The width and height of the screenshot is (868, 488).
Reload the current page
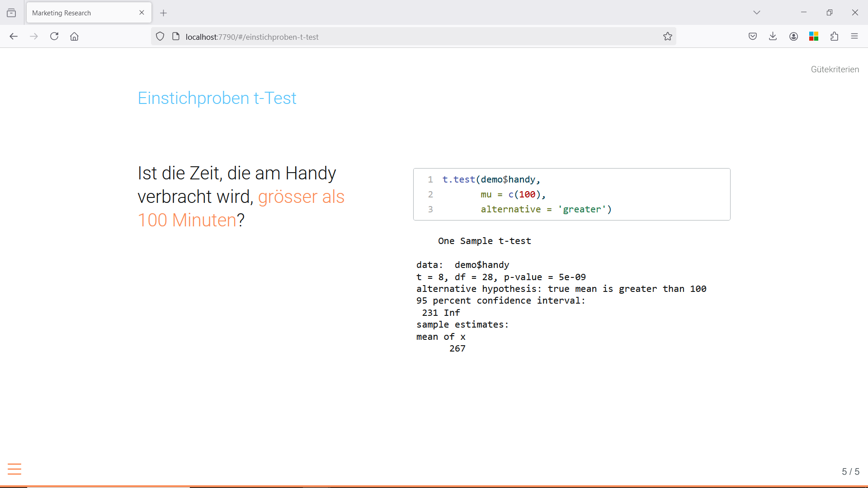[x=54, y=37]
